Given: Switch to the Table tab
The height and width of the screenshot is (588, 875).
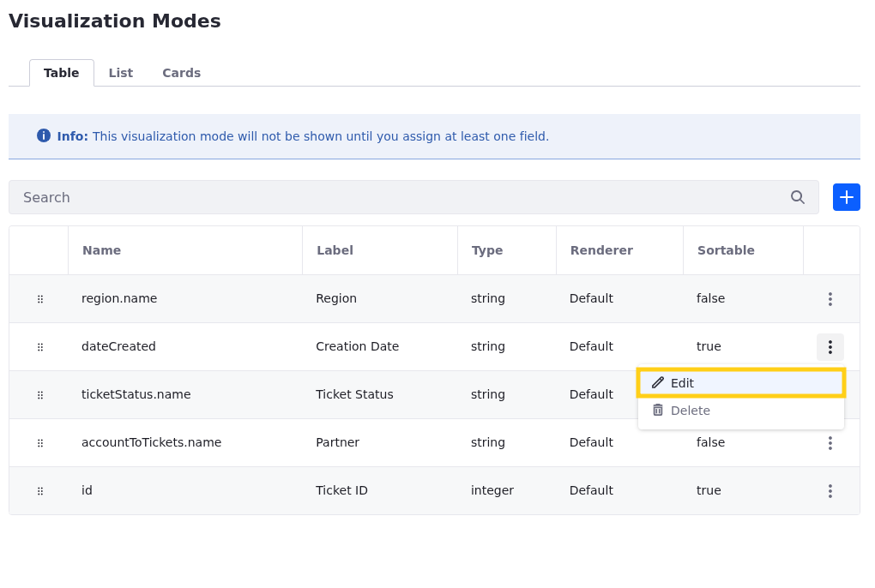Looking at the screenshot, I should (62, 73).
